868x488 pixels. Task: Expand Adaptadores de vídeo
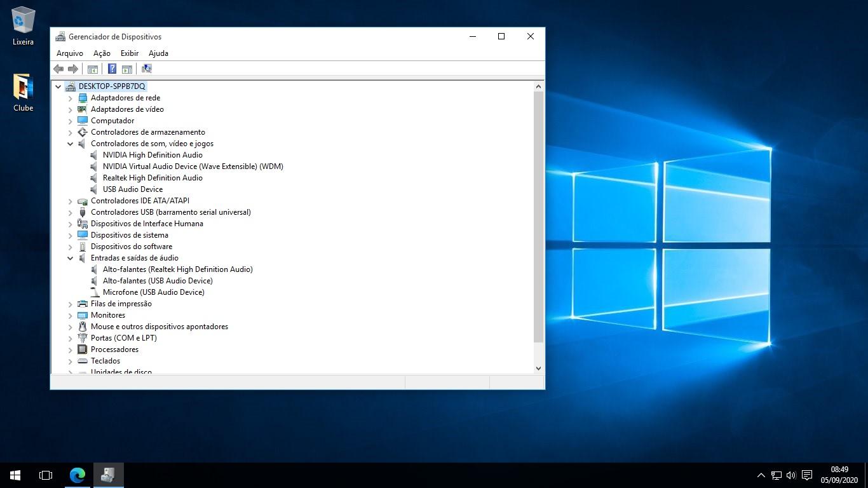click(x=71, y=109)
